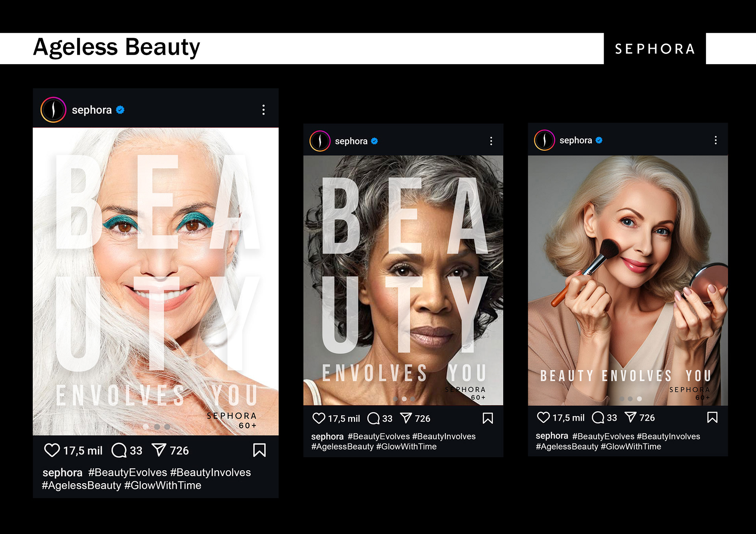Click #BeautyInvolves hashtag in the left post caption
756x534 pixels.
(x=210, y=472)
